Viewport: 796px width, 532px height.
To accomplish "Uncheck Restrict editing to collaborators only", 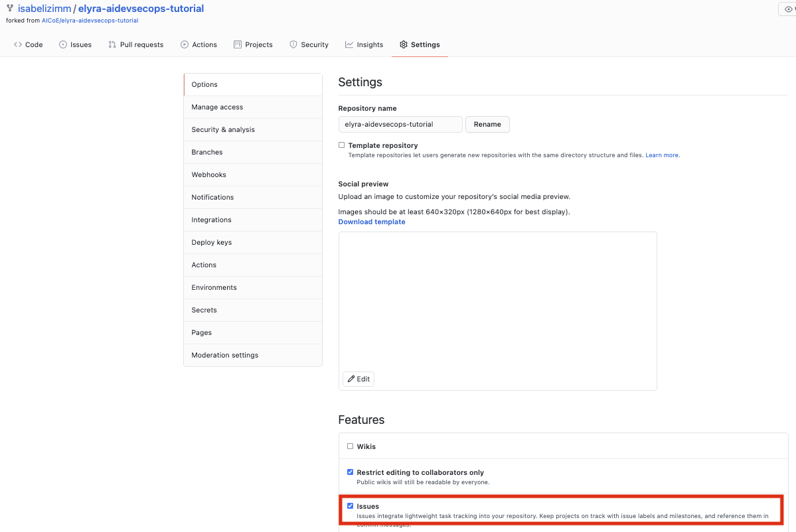I will [351, 472].
